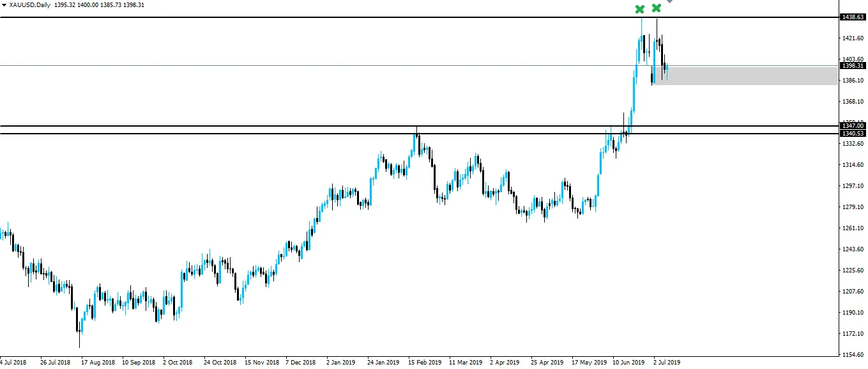
Task: Click the 1225.60 price scale value
Action: click(853, 271)
